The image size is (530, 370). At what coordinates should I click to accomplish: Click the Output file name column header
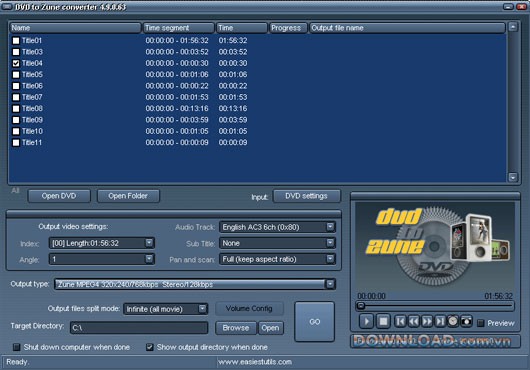pyautogui.click(x=407, y=28)
